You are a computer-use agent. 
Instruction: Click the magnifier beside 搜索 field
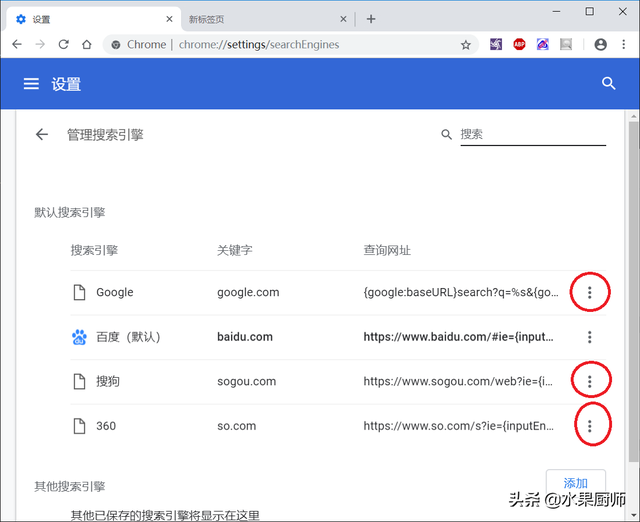tap(447, 134)
